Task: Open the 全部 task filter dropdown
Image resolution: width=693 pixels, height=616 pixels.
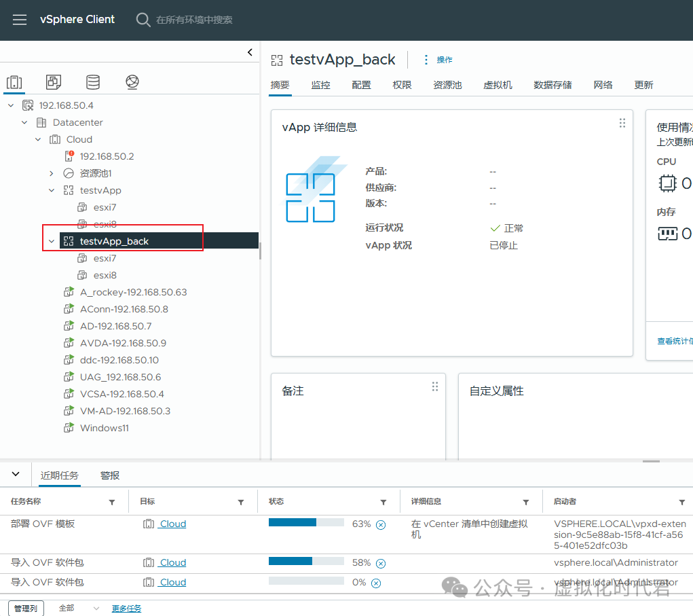Action: [x=79, y=609]
